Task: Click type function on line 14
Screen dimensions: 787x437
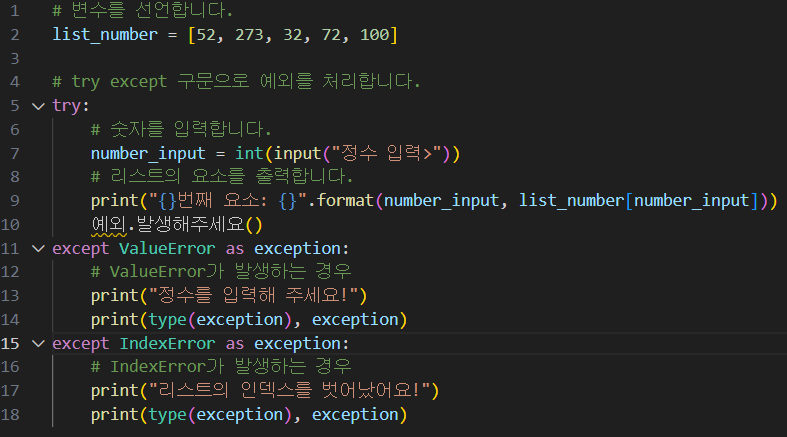Action: tap(167, 320)
